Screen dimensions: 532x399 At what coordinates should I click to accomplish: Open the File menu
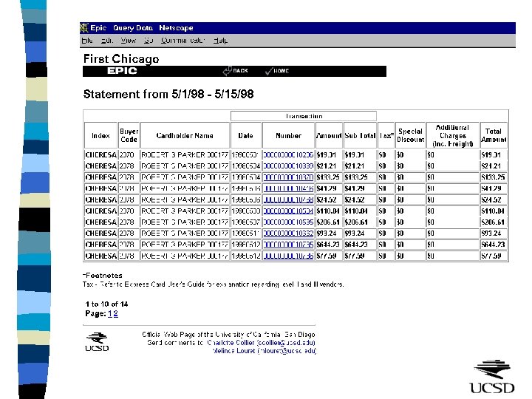(x=87, y=41)
